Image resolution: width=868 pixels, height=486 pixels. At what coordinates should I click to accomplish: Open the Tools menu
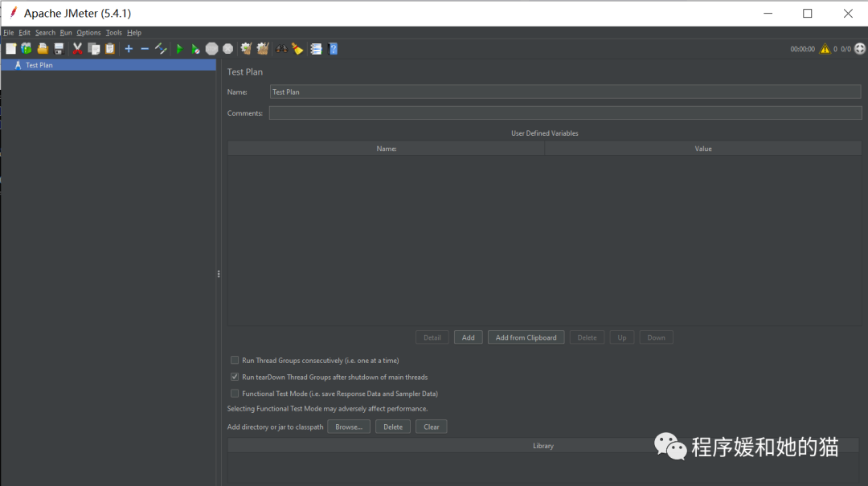click(x=113, y=33)
